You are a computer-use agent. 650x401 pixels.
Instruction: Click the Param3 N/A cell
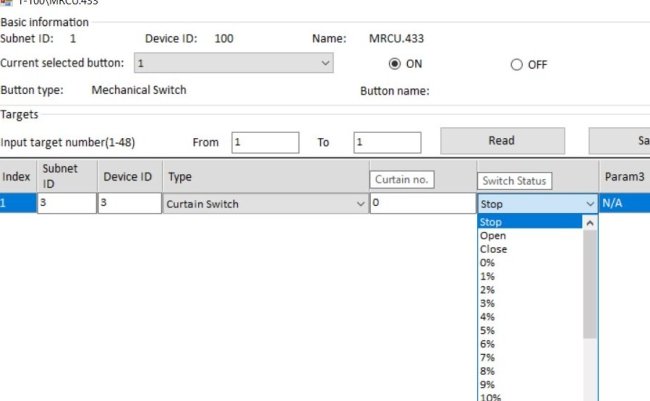pos(624,203)
